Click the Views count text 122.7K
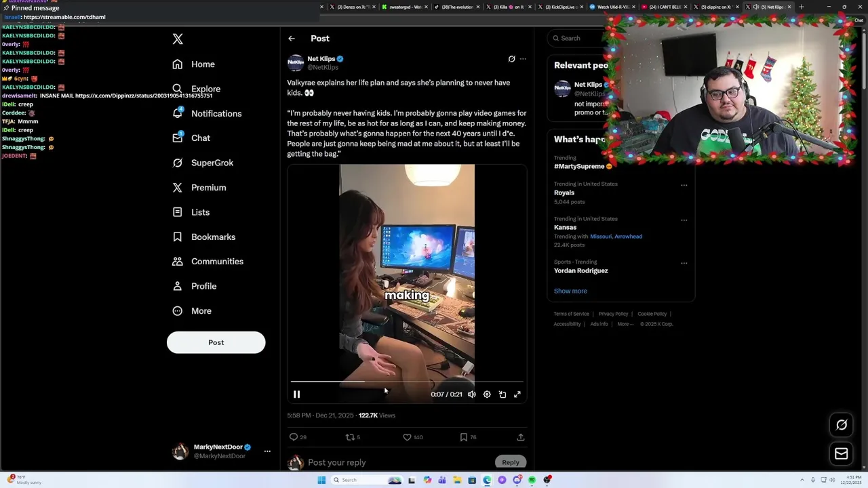This screenshot has height=488, width=868. coord(377,415)
